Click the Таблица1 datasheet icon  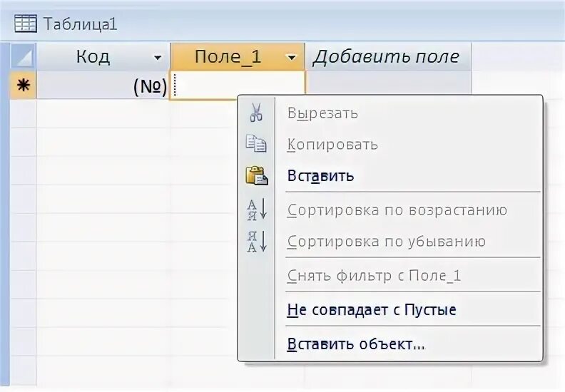(x=26, y=24)
